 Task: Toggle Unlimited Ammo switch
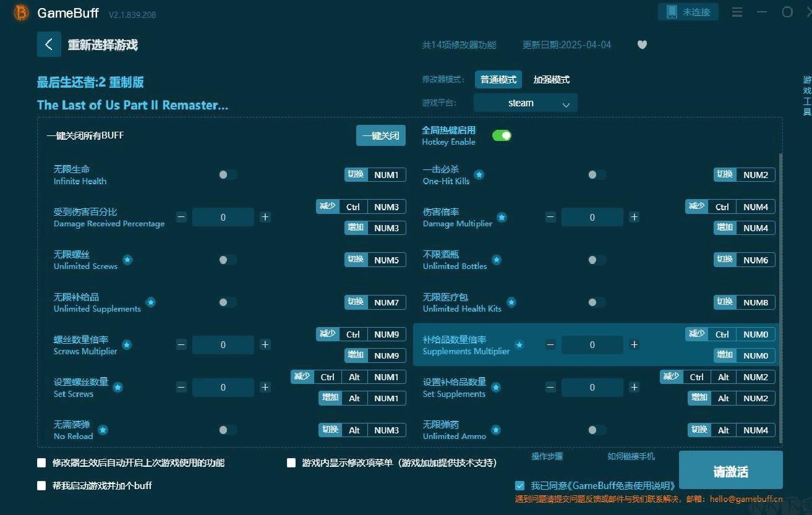tap(596, 430)
